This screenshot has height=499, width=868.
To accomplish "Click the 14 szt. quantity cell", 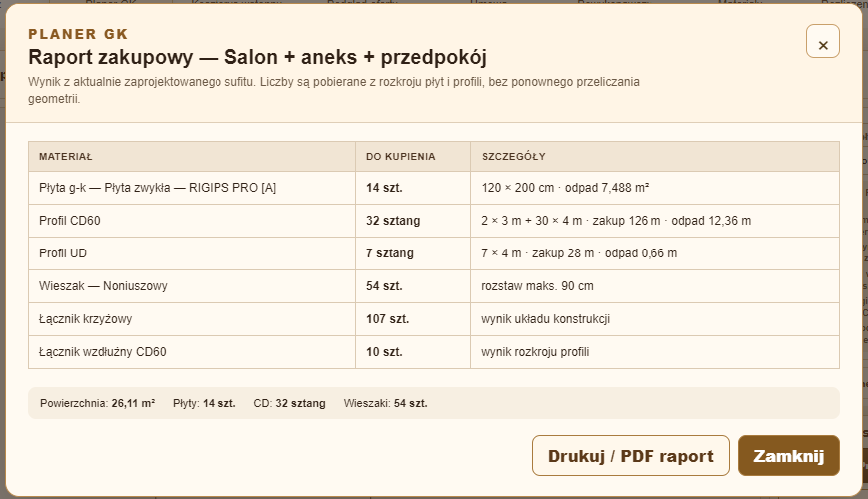I will tap(413, 188).
